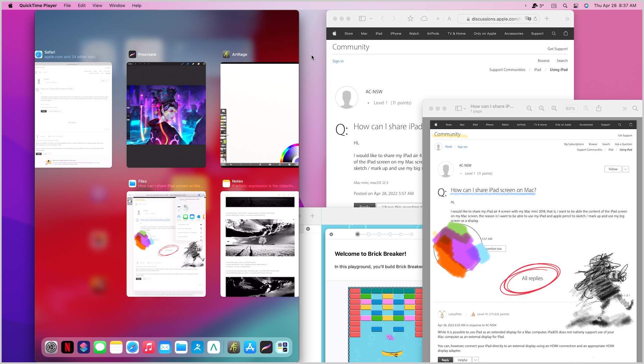Show more Safari toolbar items chevron
This screenshot has height=364, width=644.
point(567,19)
